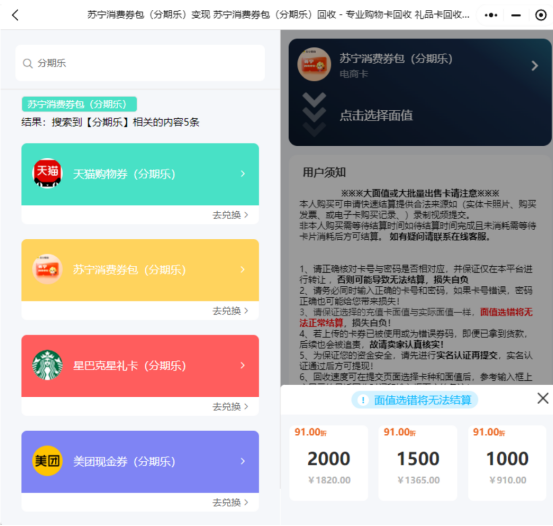Image resolution: width=553 pixels, height=526 pixels.
Task: Tap the stacked down-arrows icon
Action: pyautogui.click(x=314, y=114)
